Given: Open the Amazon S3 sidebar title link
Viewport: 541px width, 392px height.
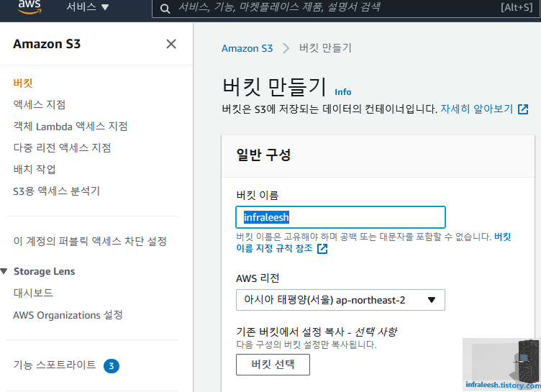Looking at the screenshot, I should point(47,44).
